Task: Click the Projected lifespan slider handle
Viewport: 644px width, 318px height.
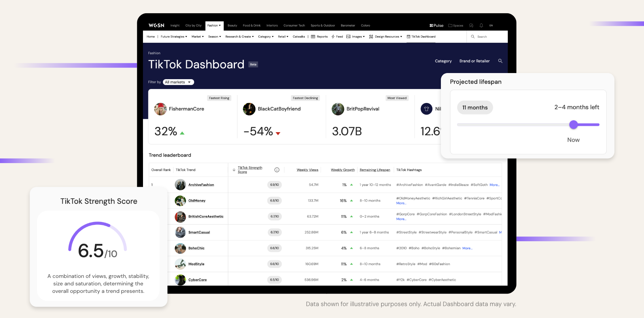Action: 574,125
